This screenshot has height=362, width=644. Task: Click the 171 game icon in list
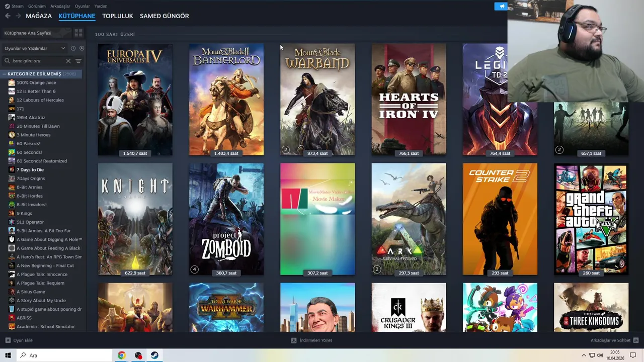pyautogui.click(x=12, y=109)
